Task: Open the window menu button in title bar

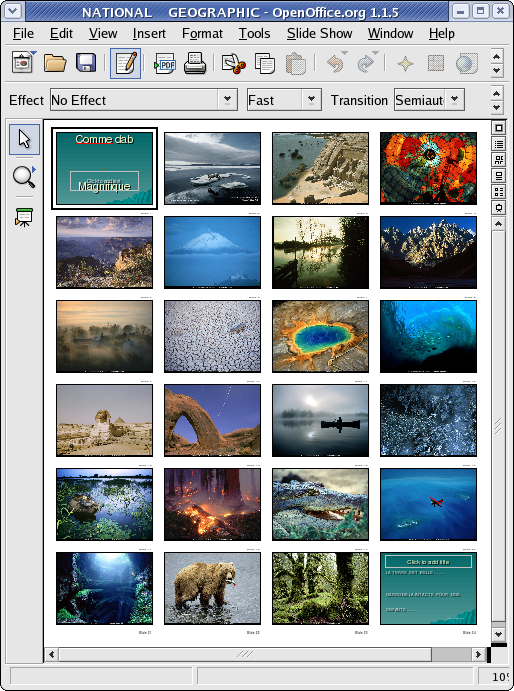Action: tap(12, 11)
